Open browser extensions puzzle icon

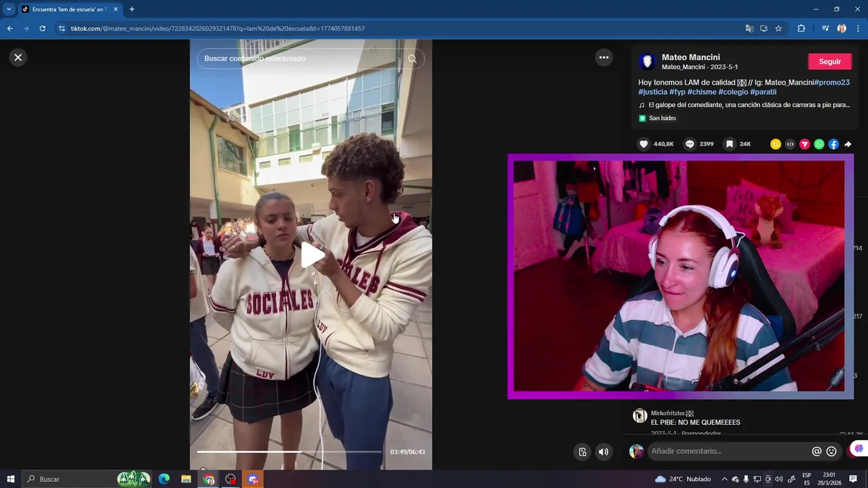click(802, 28)
